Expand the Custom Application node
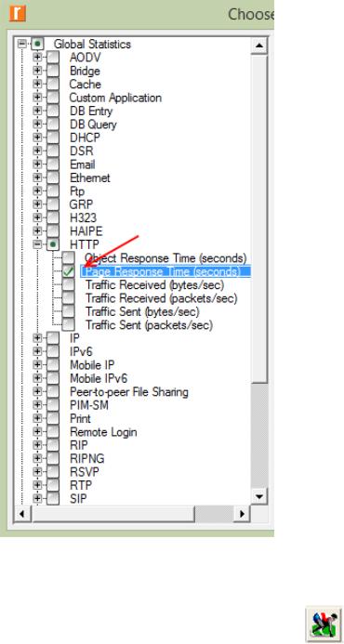Viewport: 344px width, 644px height. click(37, 98)
